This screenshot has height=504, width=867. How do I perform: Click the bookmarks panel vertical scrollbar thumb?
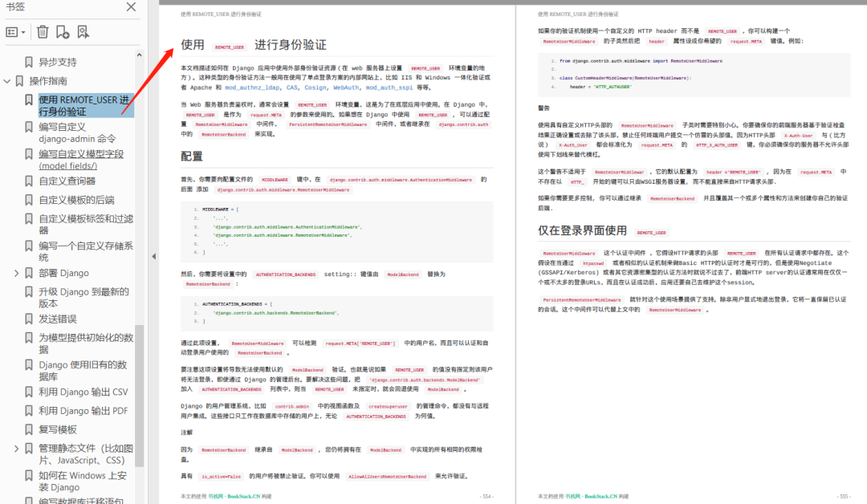(x=140, y=396)
